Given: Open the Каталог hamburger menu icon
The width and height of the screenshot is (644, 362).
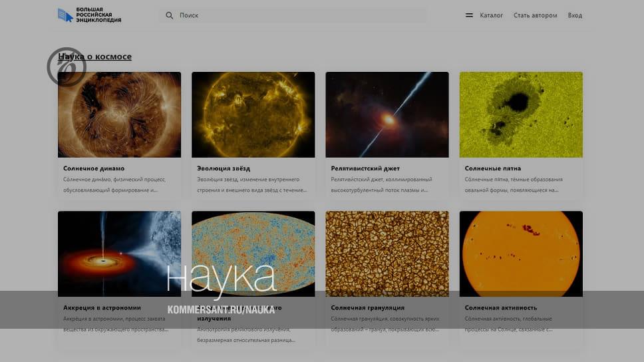Looking at the screenshot, I should click(x=469, y=15).
